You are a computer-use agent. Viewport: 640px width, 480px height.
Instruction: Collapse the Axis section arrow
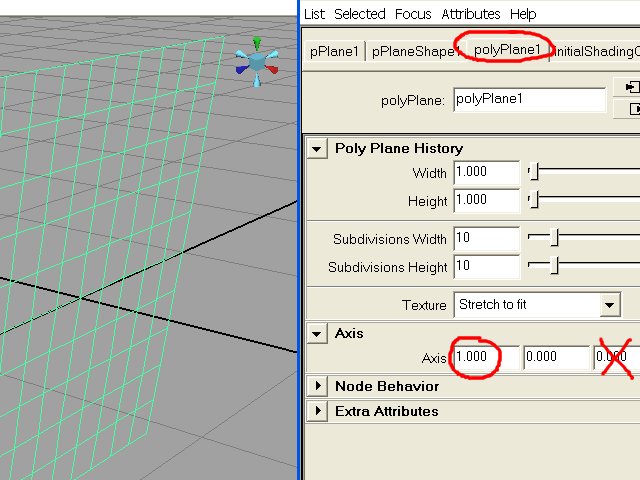(x=317, y=334)
